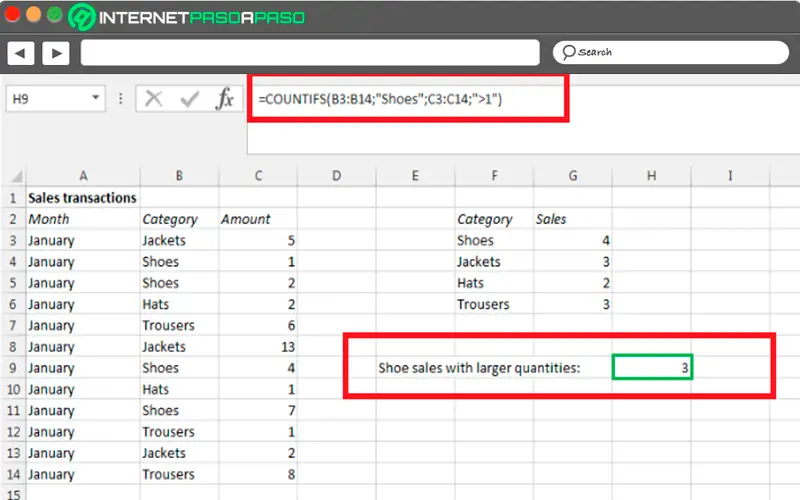Select cell G5 with sales value 2
This screenshot has width=800, height=500.
tap(572, 283)
